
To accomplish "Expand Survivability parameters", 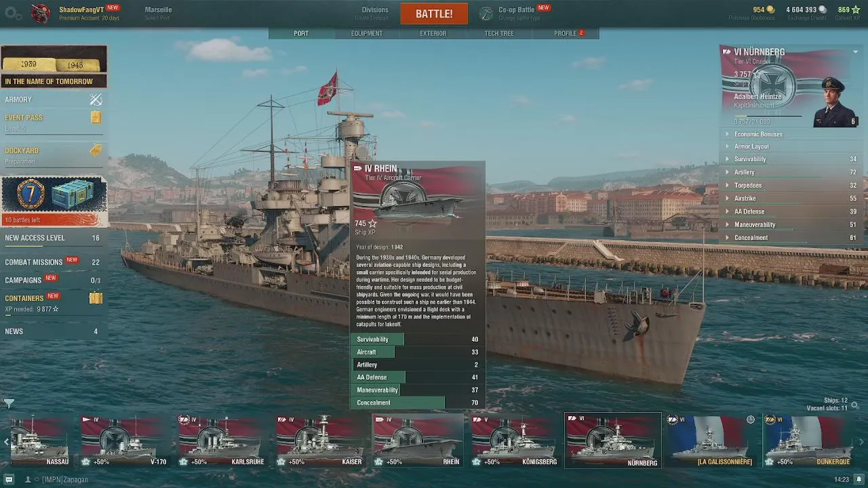I will point(792,159).
